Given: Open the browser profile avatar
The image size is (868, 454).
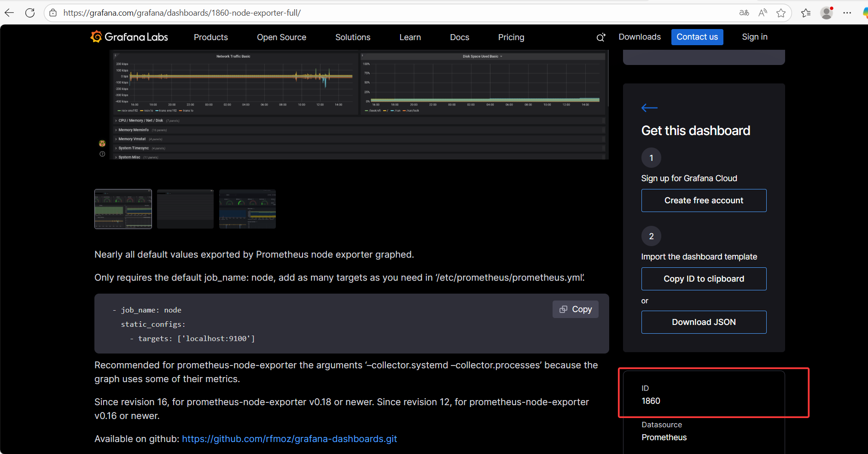Looking at the screenshot, I should point(827,13).
